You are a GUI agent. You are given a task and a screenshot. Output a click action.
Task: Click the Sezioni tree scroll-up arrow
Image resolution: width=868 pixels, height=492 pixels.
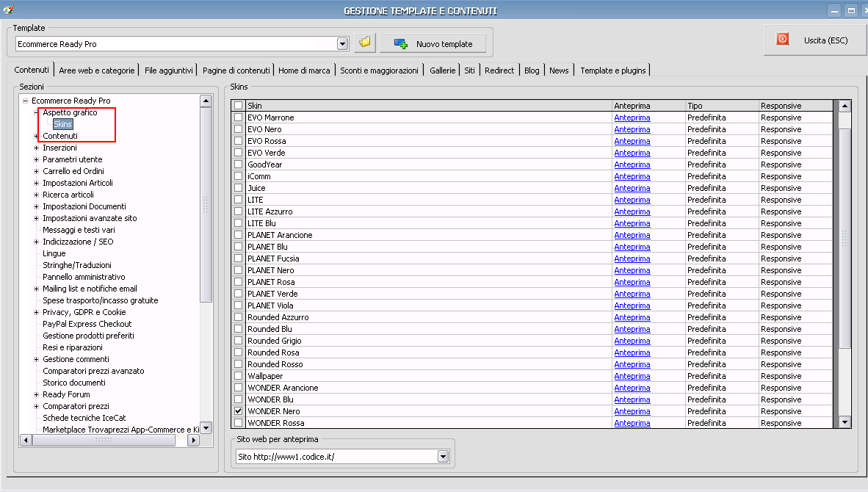206,101
